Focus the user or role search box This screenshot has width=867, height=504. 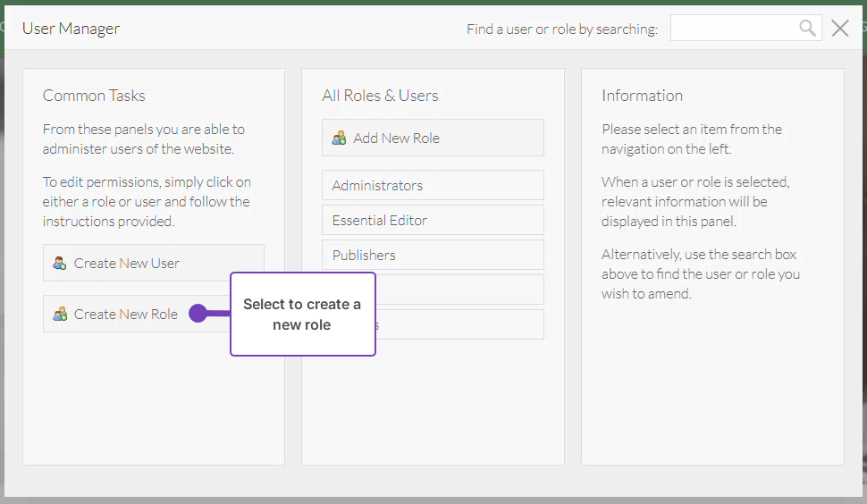tap(733, 29)
